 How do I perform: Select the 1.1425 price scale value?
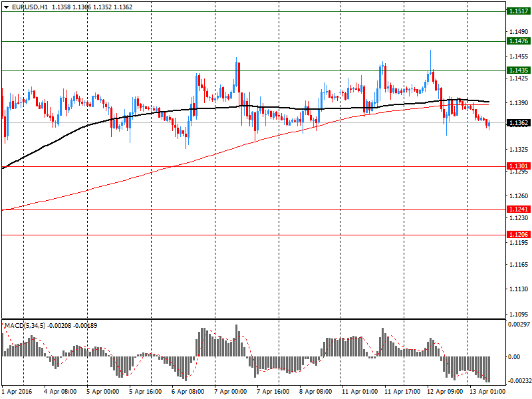(x=519, y=78)
